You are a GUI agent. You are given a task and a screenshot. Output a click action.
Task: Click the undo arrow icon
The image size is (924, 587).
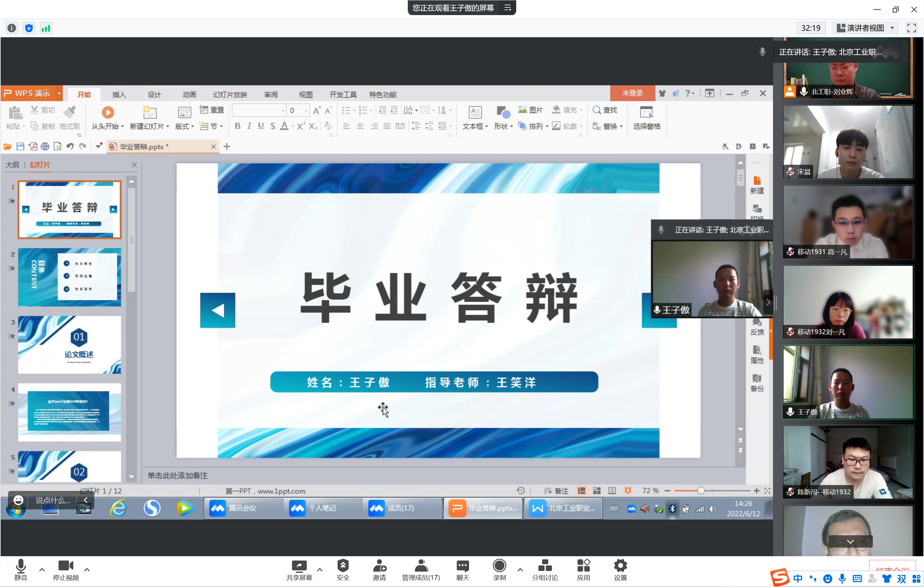pyautogui.click(x=70, y=146)
